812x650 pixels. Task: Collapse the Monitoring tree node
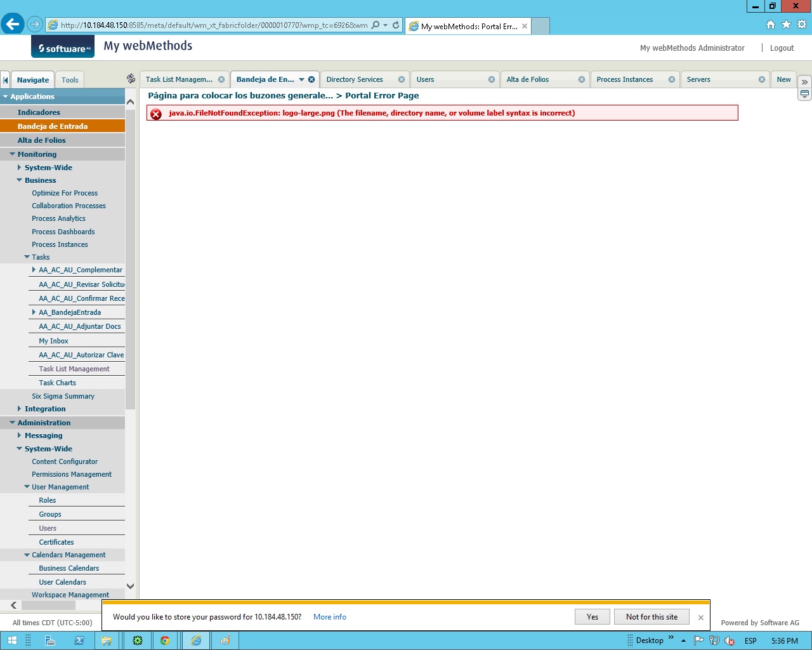click(x=12, y=154)
